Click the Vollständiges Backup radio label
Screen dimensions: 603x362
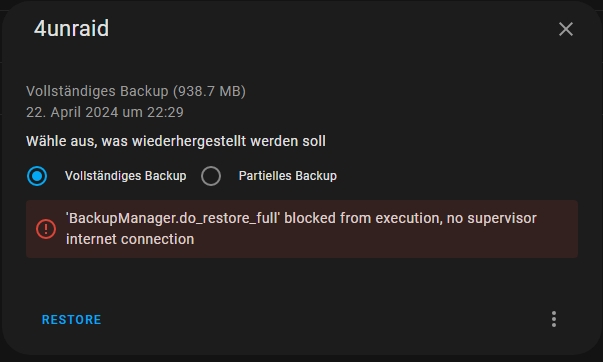click(125, 176)
